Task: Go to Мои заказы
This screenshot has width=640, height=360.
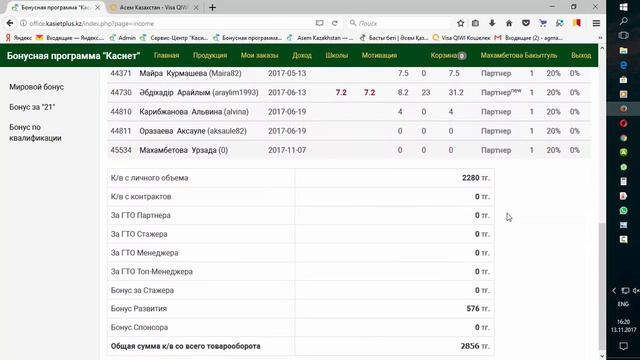Action: pyautogui.click(x=259, y=55)
